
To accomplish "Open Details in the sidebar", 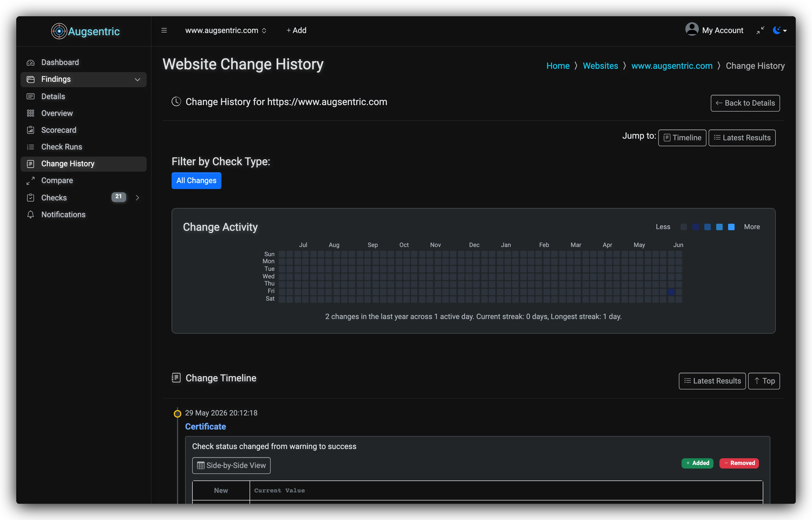I will [x=83, y=97].
